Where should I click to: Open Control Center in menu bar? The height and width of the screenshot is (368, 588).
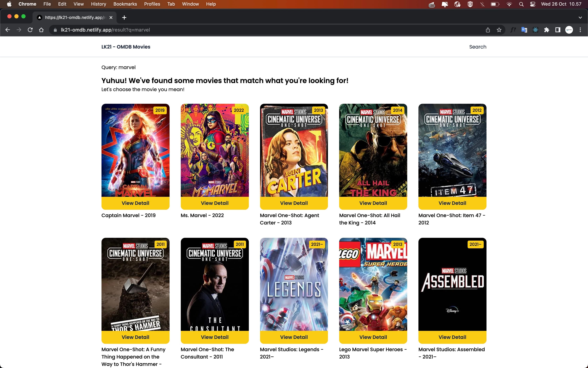pos(533,4)
